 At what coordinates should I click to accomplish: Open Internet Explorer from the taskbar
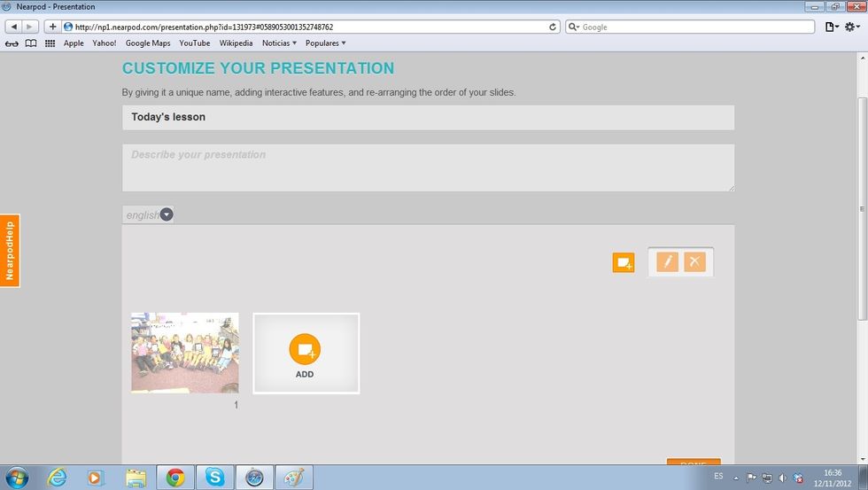coord(57,478)
